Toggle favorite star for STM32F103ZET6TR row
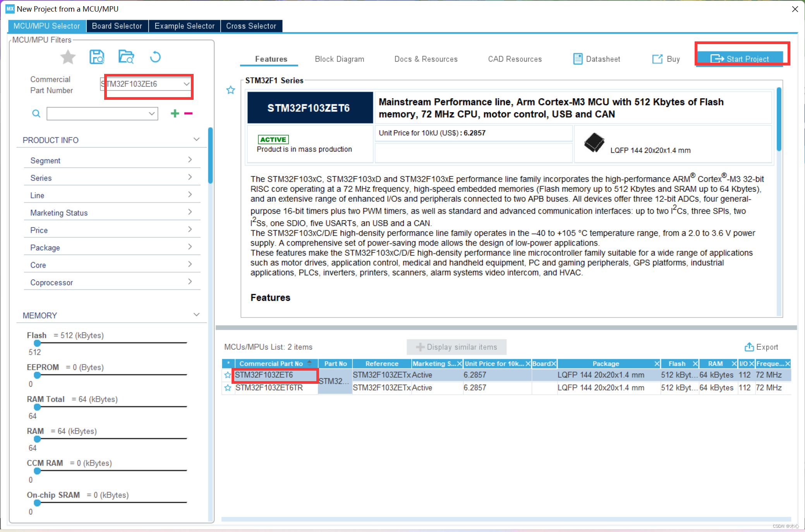The height and width of the screenshot is (532, 805). [x=228, y=388]
